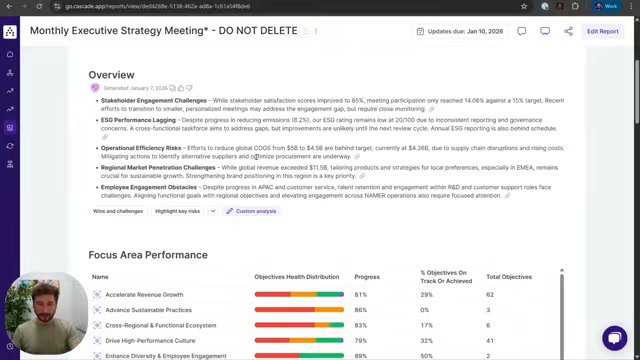Click the 81% progress value
640x360 pixels.
361,294
